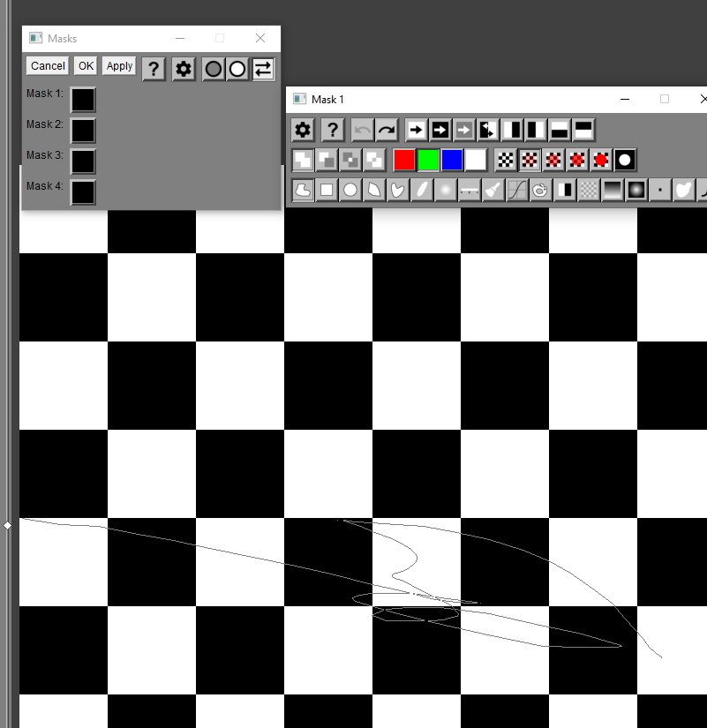
Task: Select the radial gradient tool
Action: (636, 189)
